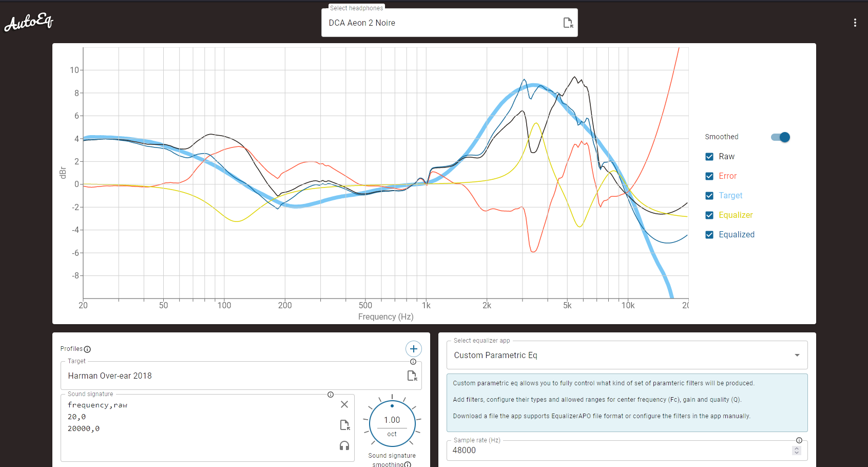This screenshot has height=467, width=868.
Task: Open file upload icon in headphone selector
Action: (568, 23)
